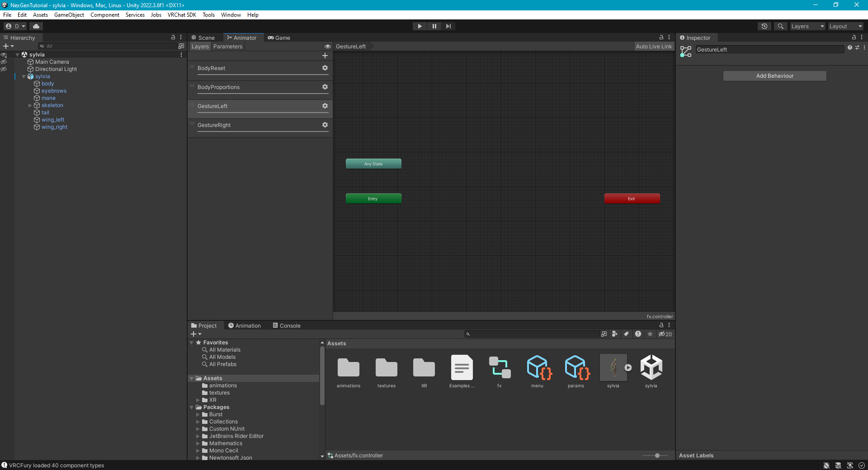
Task: Filter Project assets by type
Action: click(615, 334)
